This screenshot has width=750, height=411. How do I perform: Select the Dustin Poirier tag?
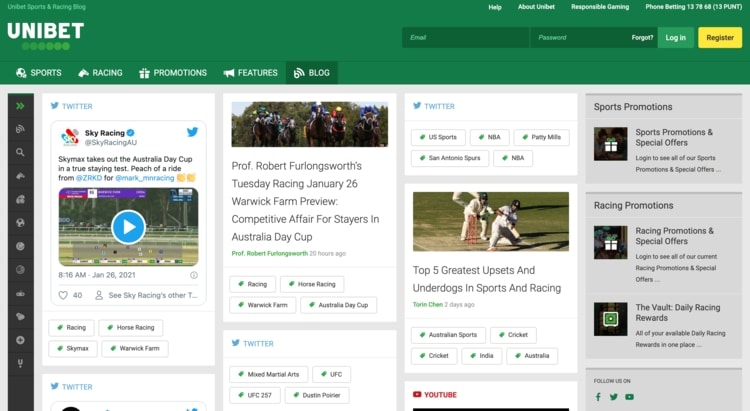pyautogui.click(x=317, y=395)
